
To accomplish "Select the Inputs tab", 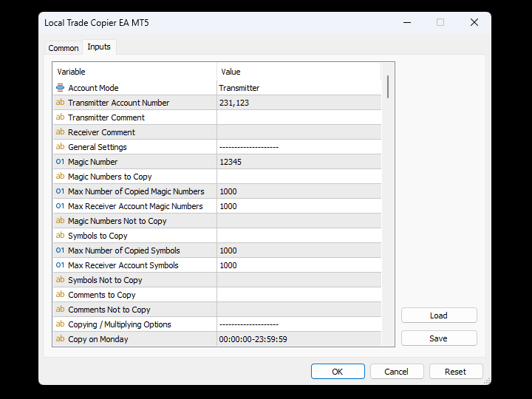I will point(99,47).
